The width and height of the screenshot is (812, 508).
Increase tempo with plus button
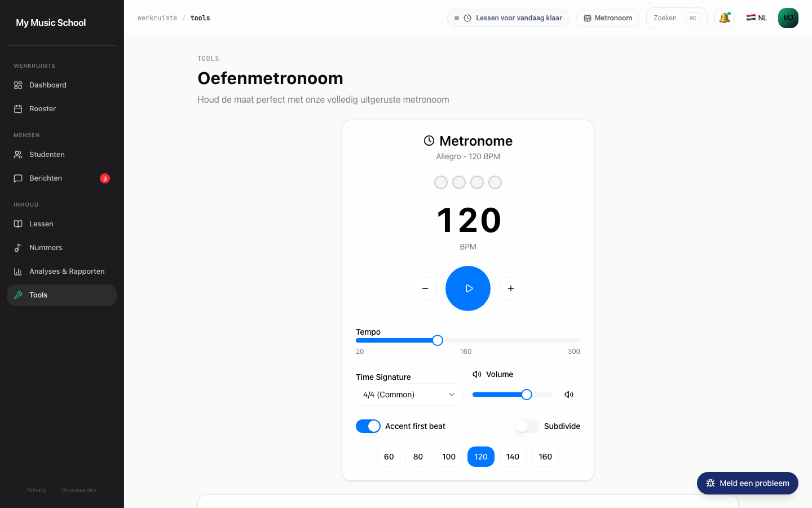(x=511, y=288)
